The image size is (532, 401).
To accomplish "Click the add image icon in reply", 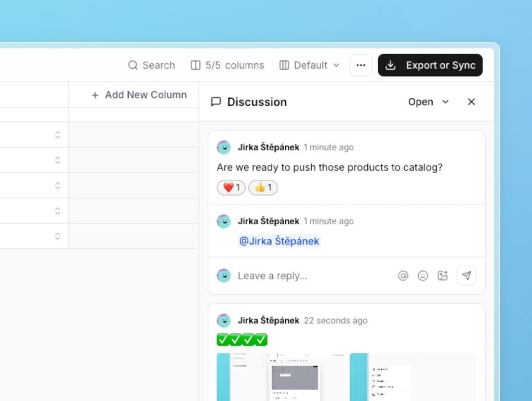I will [x=443, y=276].
